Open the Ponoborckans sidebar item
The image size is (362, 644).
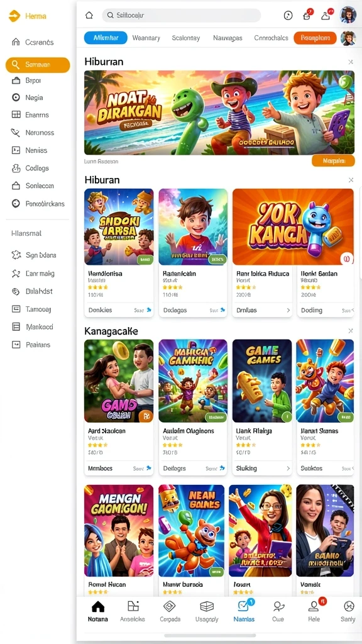pyautogui.click(x=38, y=203)
